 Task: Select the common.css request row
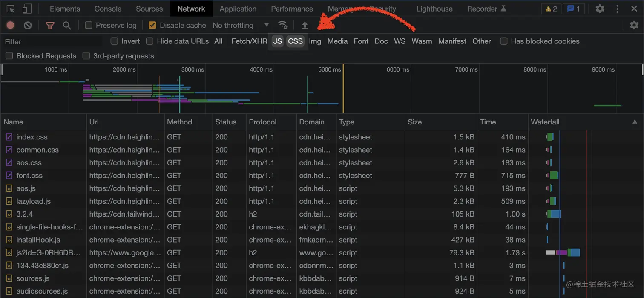(322, 150)
